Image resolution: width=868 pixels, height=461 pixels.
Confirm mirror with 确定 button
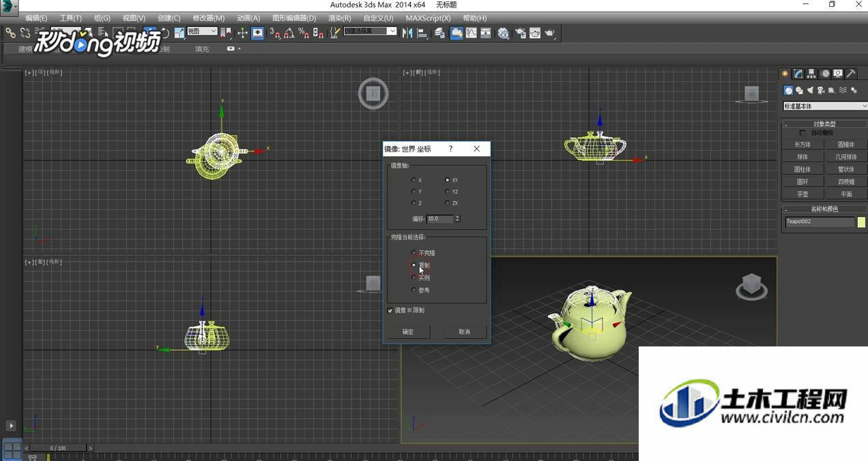tap(408, 331)
